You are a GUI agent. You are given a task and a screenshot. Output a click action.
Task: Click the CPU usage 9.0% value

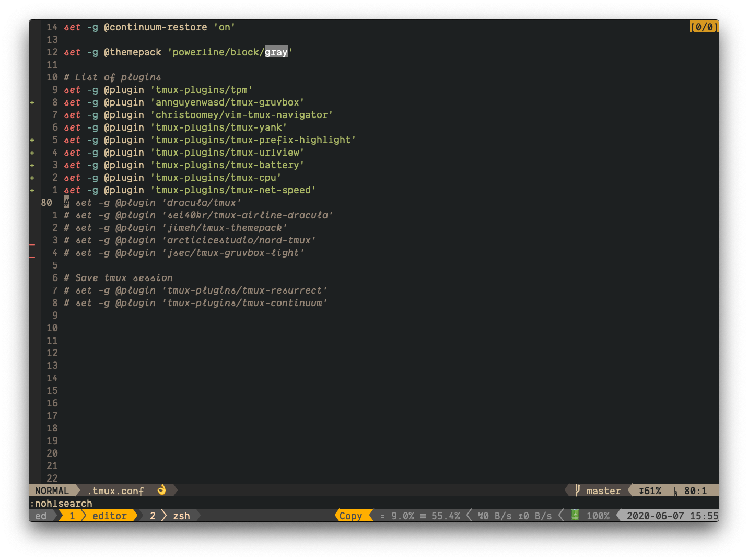[403, 516]
